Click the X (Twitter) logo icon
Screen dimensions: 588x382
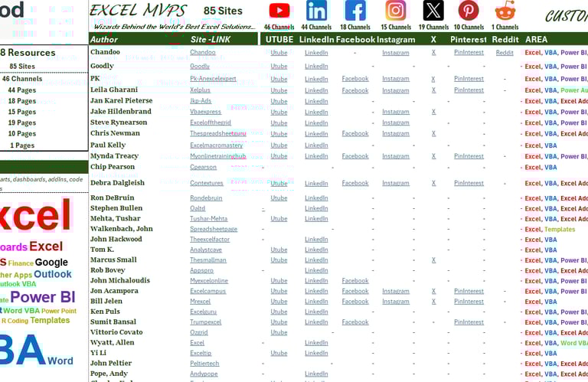tap(433, 11)
